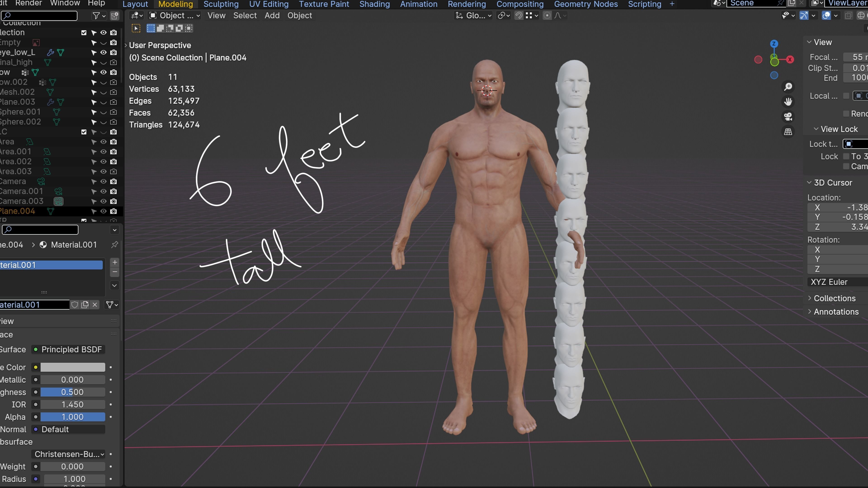Hide Plane.004 using its eye icon

[104, 211]
